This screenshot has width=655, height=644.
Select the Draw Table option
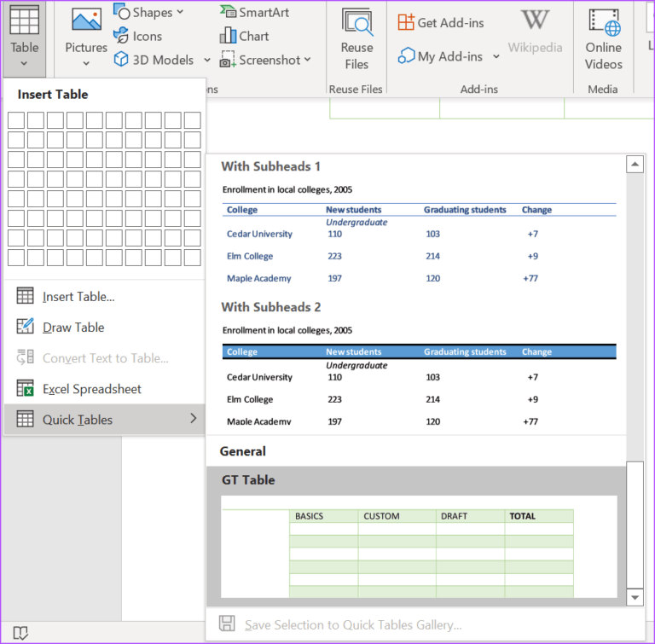click(104, 328)
